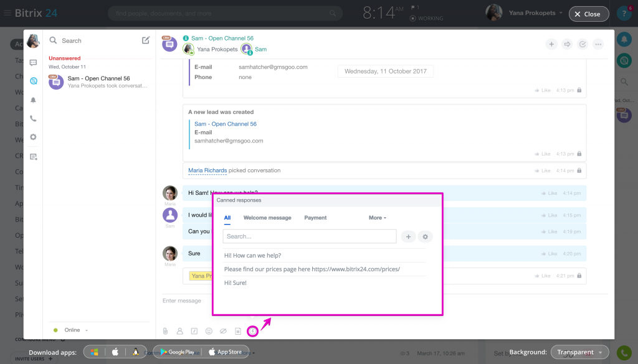This screenshot has width=638, height=364.
Task: Click green phone call button bottom right
Action: (624, 353)
